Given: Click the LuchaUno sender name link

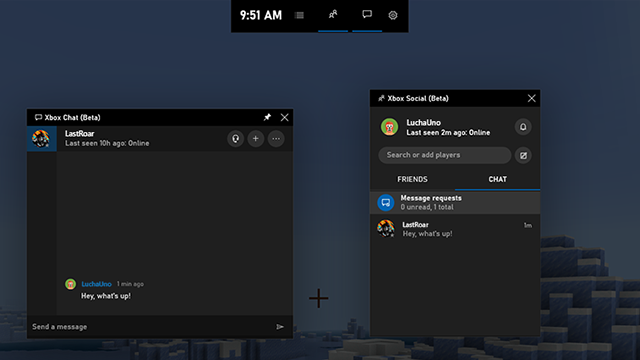Looking at the screenshot, I should [x=96, y=284].
